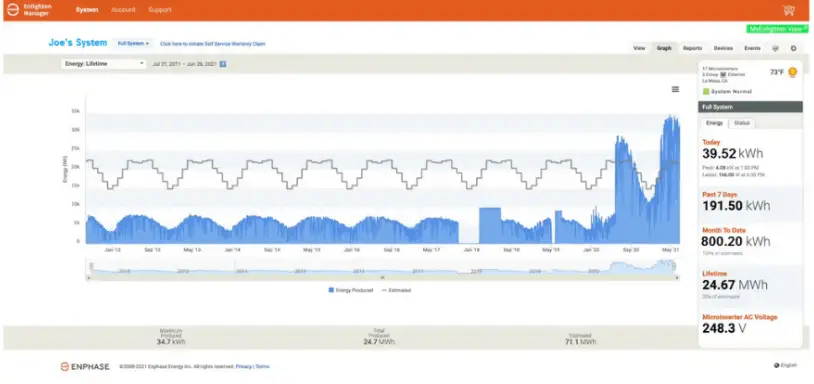Click the calendar icon after date range
The height and width of the screenshot is (384, 814).
[x=223, y=64]
